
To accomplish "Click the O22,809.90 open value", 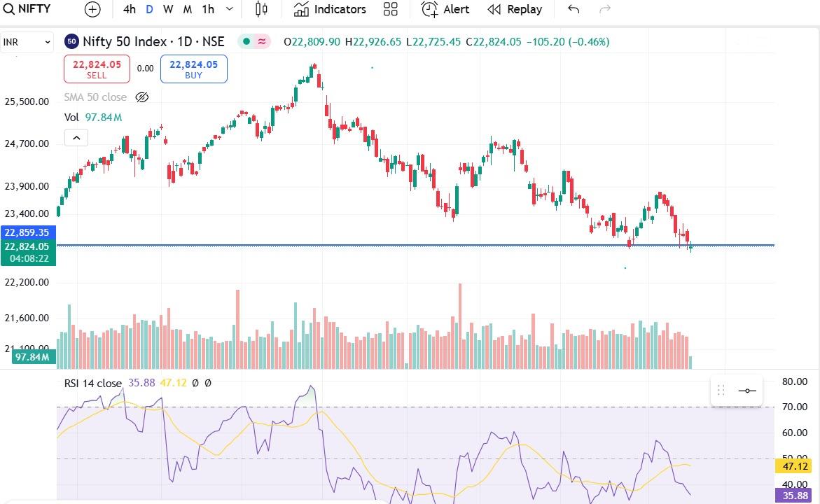I will [x=312, y=42].
